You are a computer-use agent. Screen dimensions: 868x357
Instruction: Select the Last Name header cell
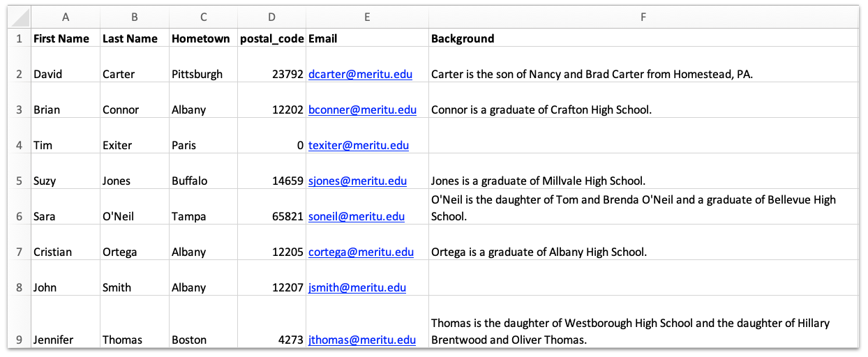pyautogui.click(x=135, y=38)
